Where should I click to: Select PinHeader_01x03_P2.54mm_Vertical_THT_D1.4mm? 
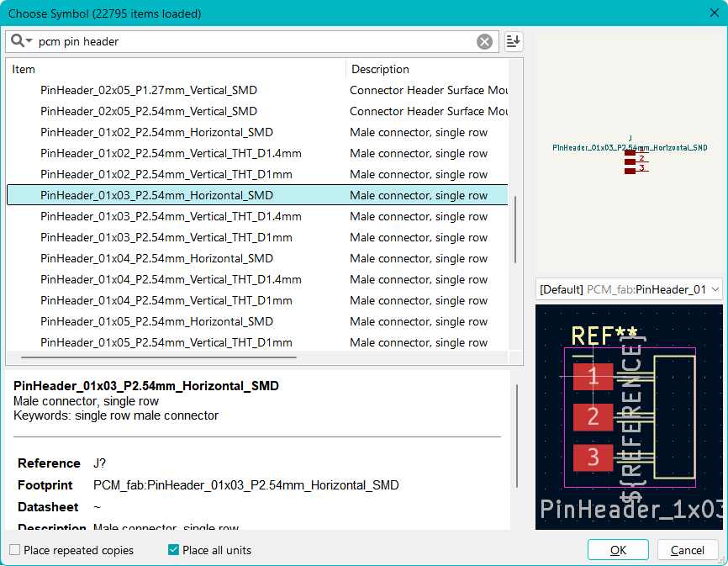coord(257,216)
